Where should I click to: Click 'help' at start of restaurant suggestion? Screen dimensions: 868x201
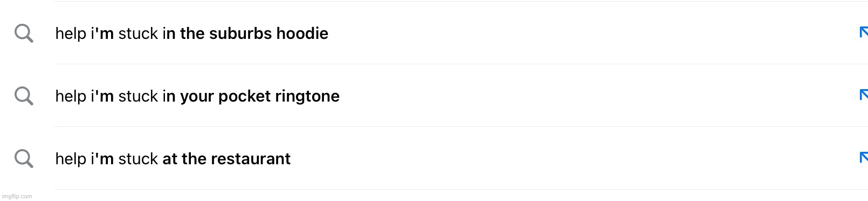[71, 160]
